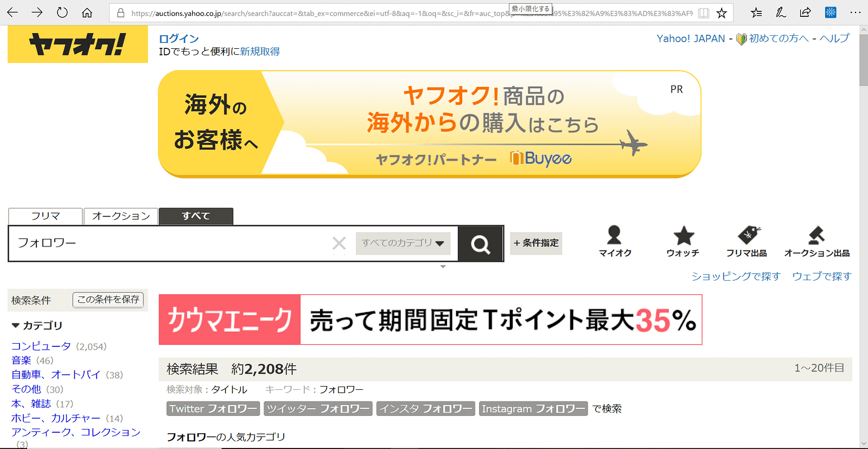868x449 pixels.
Task: Switch to the オークション tab
Action: click(x=120, y=216)
